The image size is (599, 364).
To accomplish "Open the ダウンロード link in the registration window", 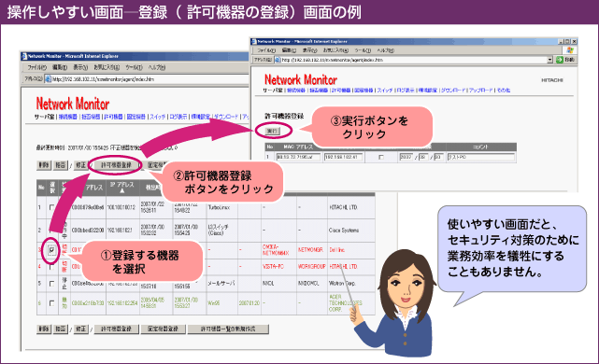I will point(453,91).
